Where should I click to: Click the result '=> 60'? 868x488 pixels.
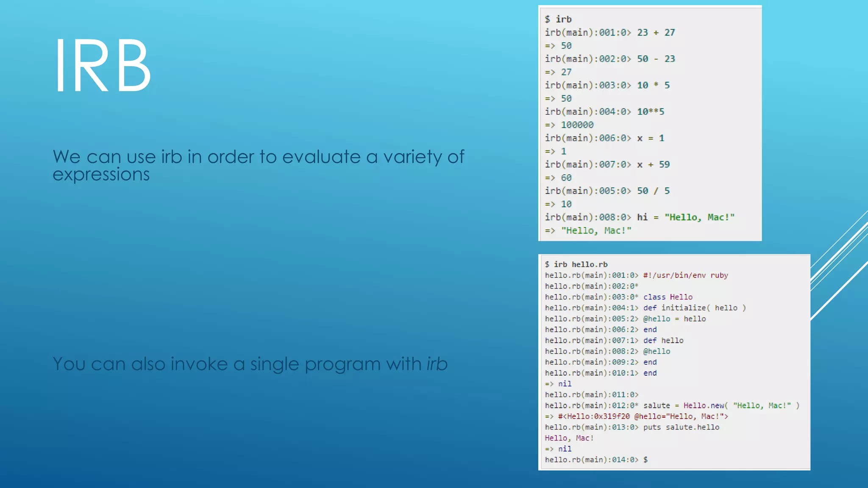[558, 178]
